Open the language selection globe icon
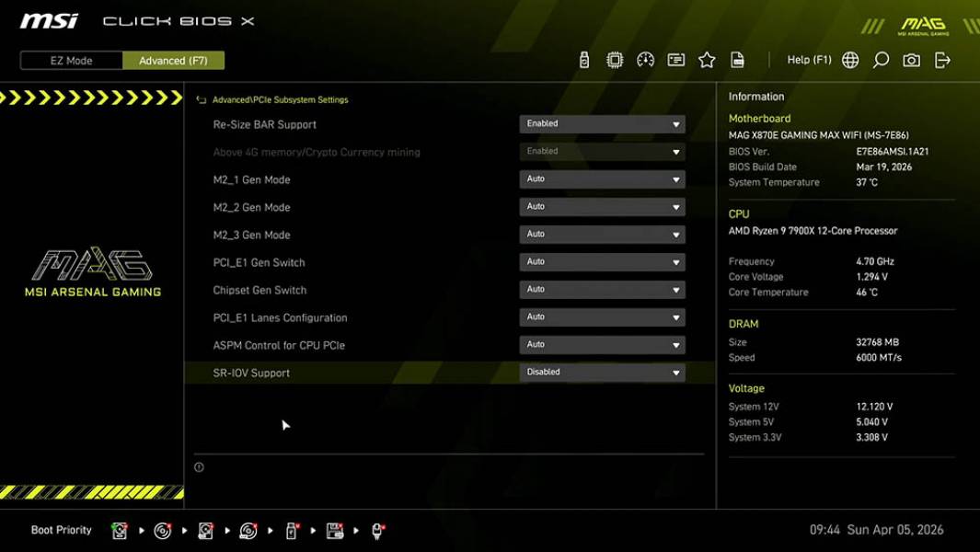The width and height of the screenshot is (980, 552). point(849,59)
